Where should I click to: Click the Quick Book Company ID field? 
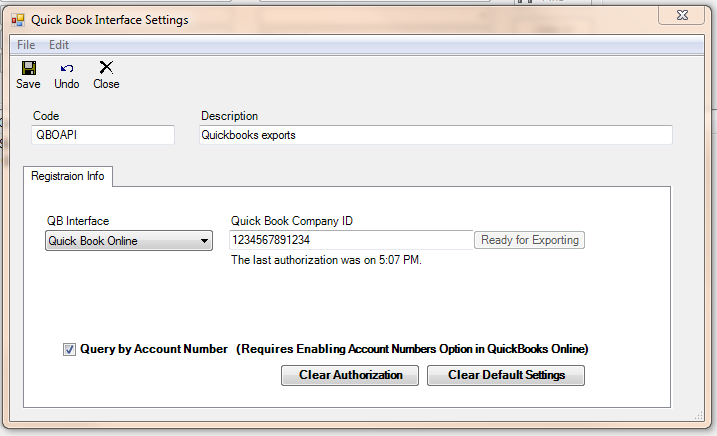[351, 240]
